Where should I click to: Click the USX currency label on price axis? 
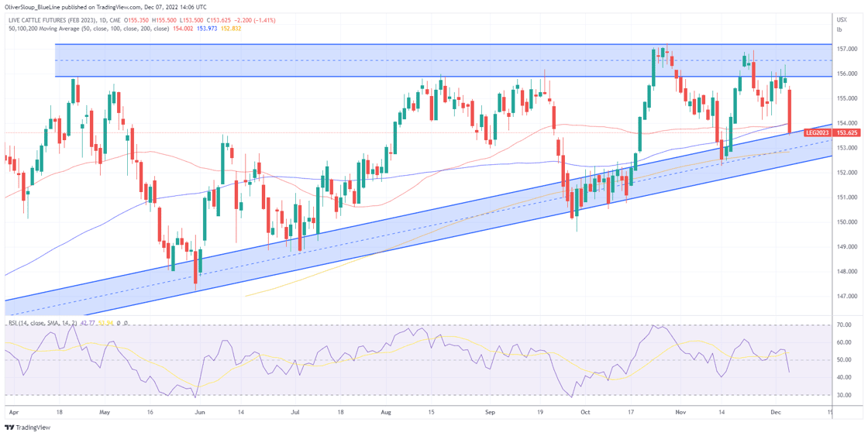pos(842,20)
